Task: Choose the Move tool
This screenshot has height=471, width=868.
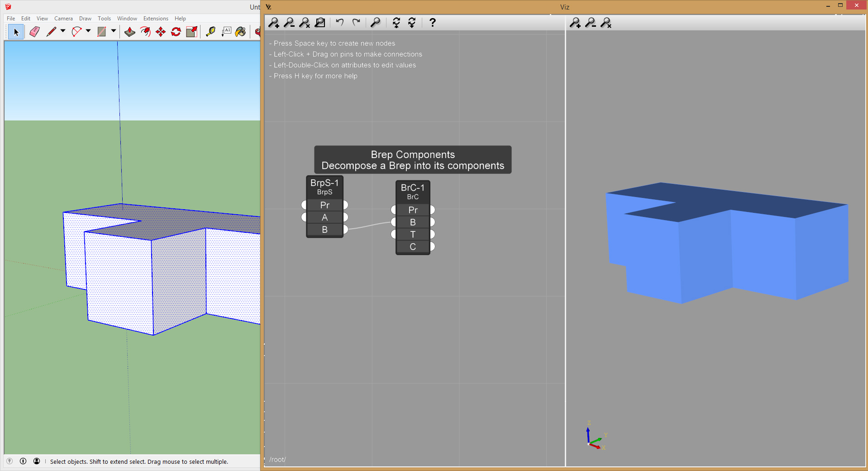Action: click(x=161, y=32)
